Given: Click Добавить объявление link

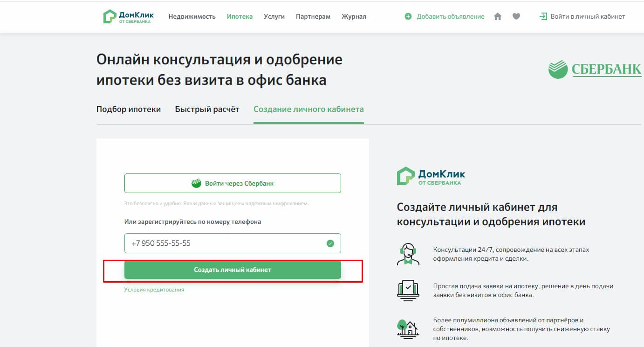Looking at the screenshot, I should 451,16.
